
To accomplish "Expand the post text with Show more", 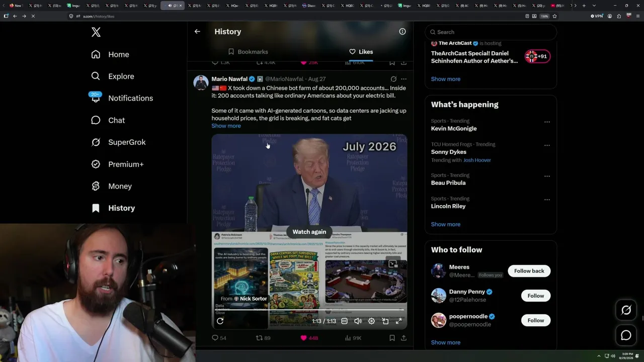I will tap(226, 126).
